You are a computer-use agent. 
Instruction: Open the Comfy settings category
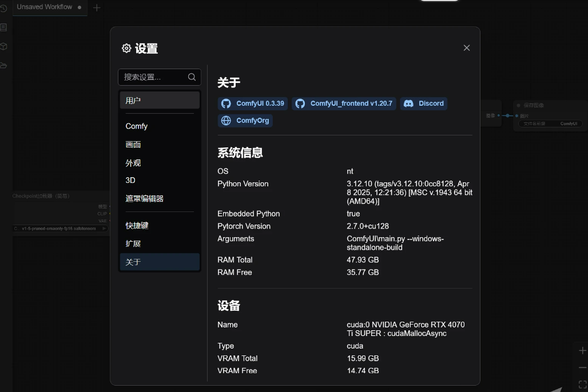click(x=160, y=126)
